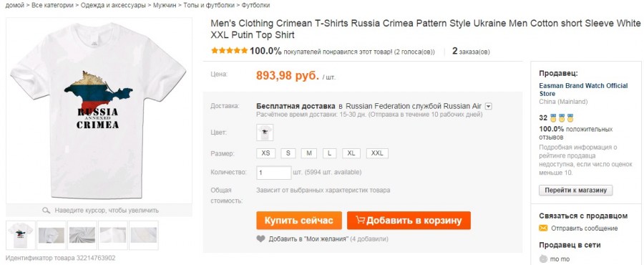The height and width of the screenshot is (265, 644).
Task: Select size M option
Action: click(x=309, y=153)
